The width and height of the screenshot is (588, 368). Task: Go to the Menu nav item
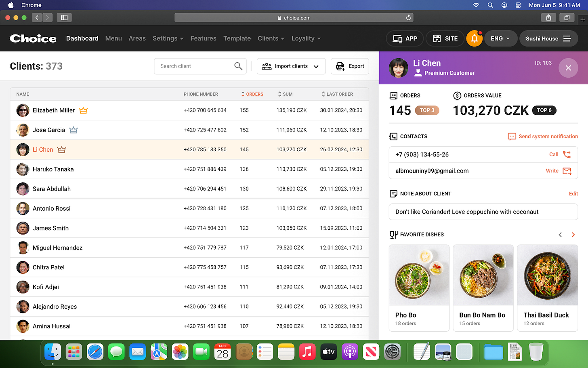[113, 38]
